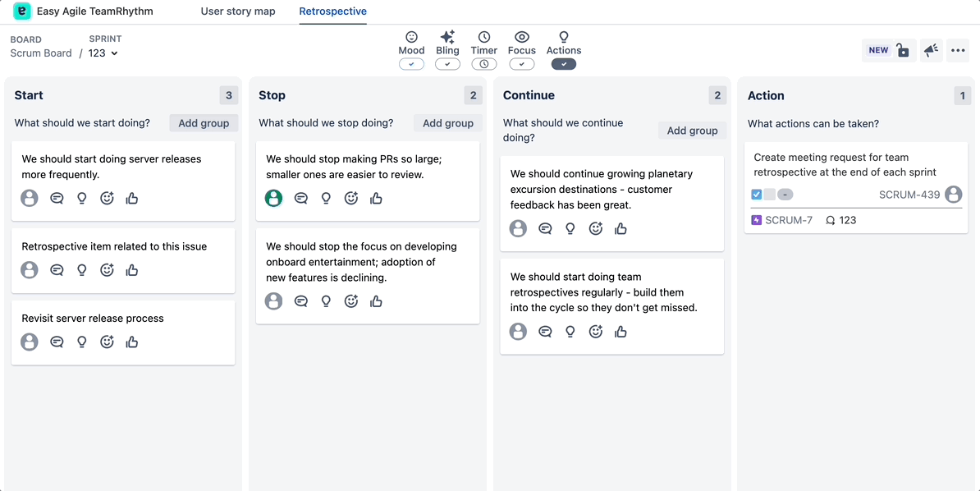Toggle the Mood feature switch
The height and width of the screenshot is (491, 980).
coord(411,64)
